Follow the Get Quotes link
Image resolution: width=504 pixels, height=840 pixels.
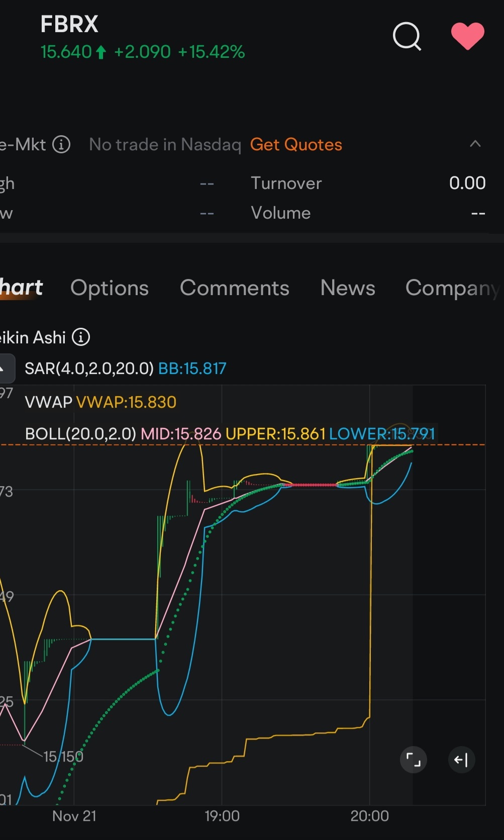click(x=296, y=144)
